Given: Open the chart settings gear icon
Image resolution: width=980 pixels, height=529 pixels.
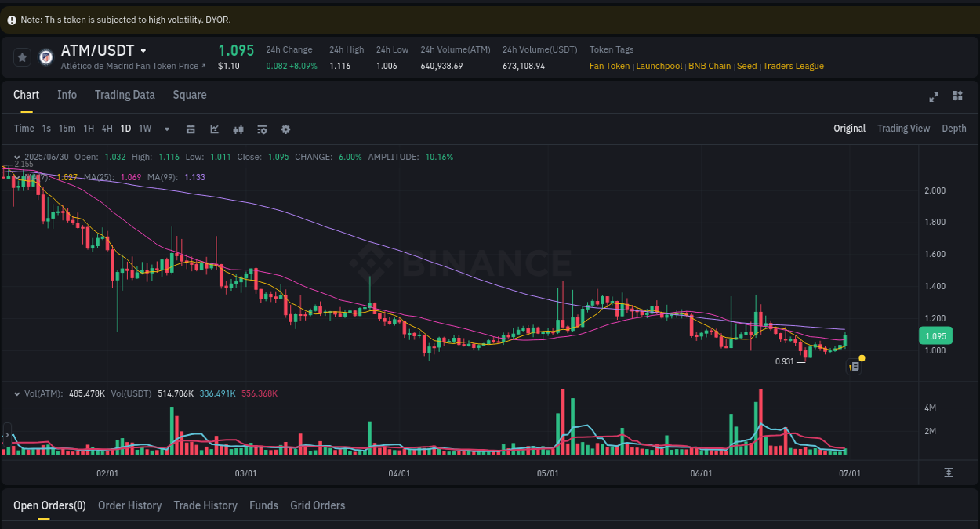Looking at the screenshot, I should (285, 129).
